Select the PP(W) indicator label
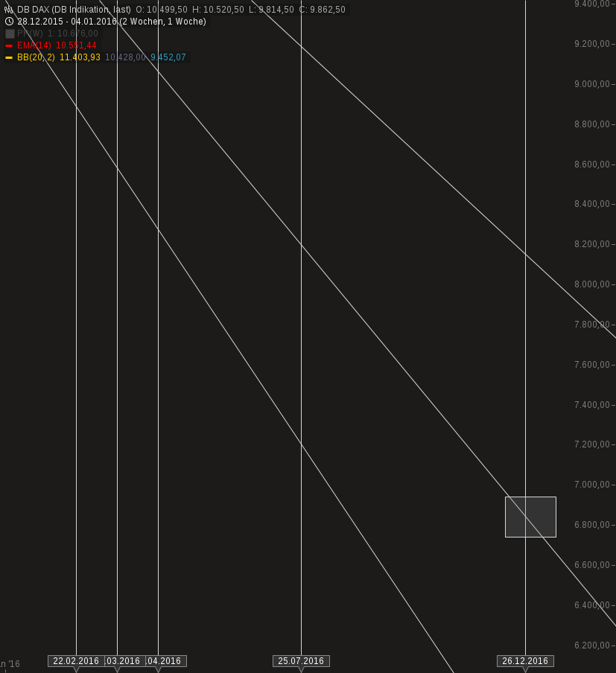616x673 pixels. 30,34
